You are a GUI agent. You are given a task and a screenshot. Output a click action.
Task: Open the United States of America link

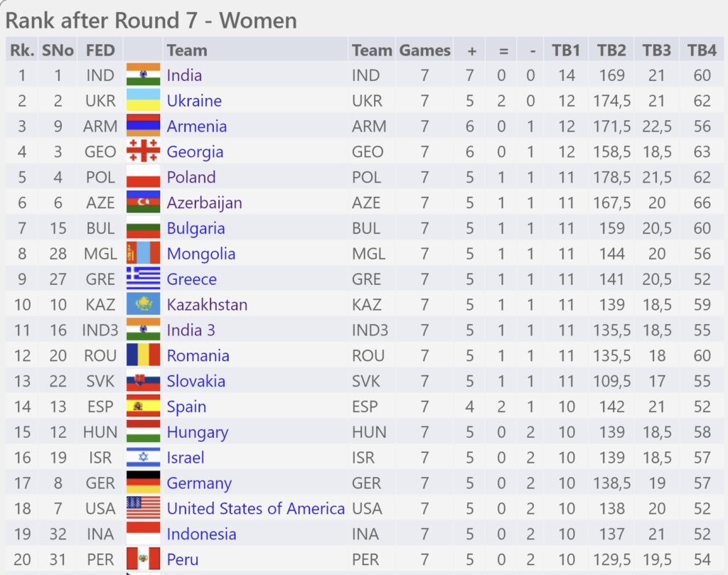tap(256, 509)
